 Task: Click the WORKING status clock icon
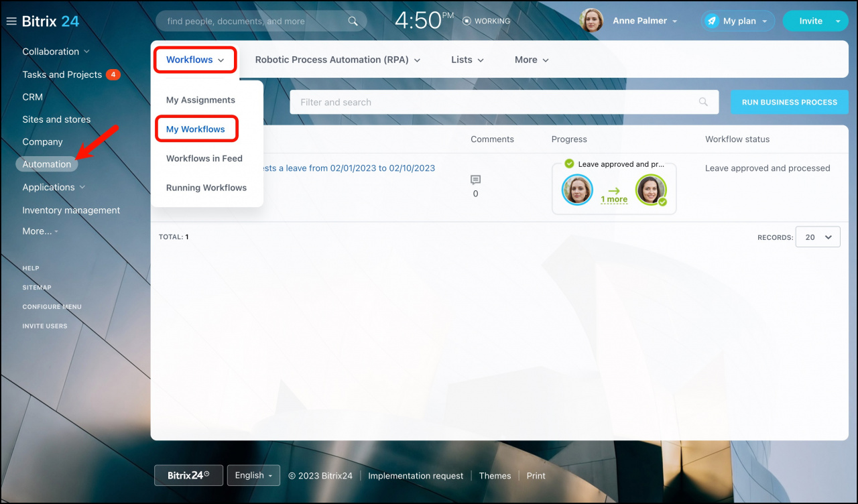[467, 21]
